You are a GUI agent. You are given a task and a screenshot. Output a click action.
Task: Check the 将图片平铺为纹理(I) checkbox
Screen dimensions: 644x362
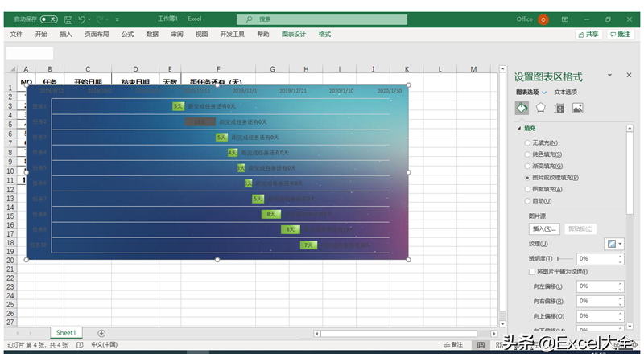(532, 272)
